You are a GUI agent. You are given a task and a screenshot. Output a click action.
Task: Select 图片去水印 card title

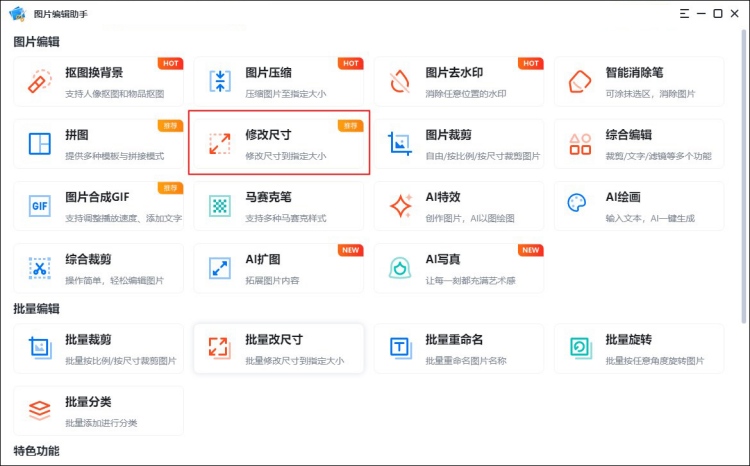pyautogui.click(x=454, y=73)
